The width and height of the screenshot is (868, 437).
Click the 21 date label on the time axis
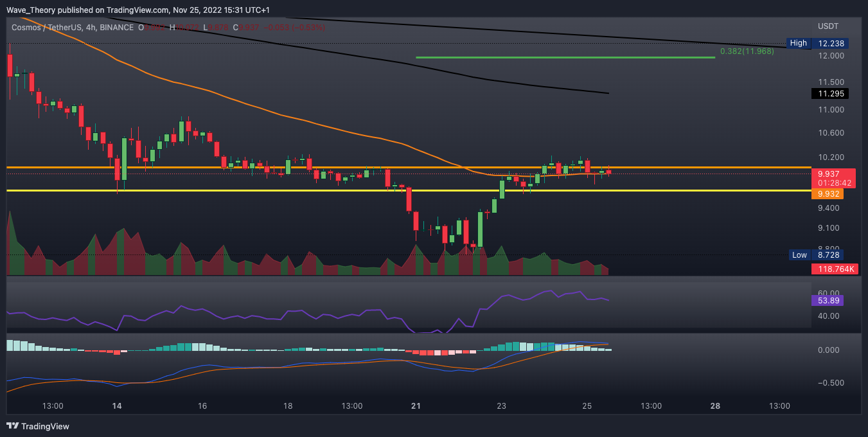[416, 406]
